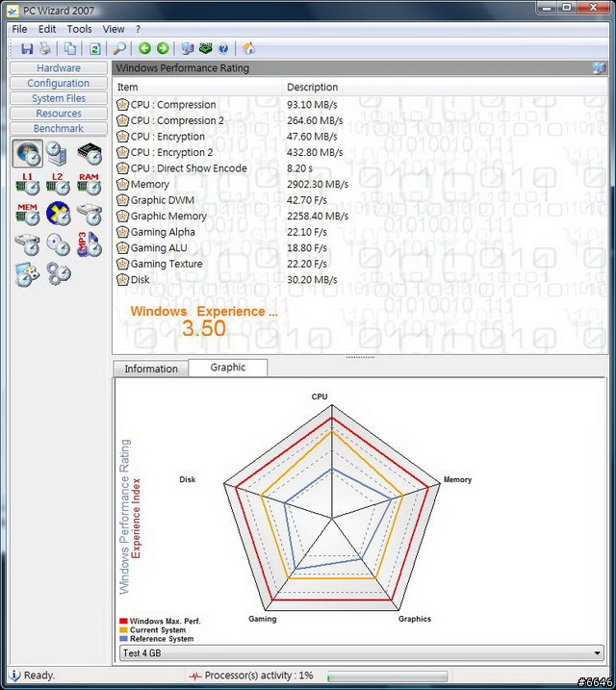Click the Home house toolbar icon
The width and height of the screenshot is (616, 690).
point(248,48)
